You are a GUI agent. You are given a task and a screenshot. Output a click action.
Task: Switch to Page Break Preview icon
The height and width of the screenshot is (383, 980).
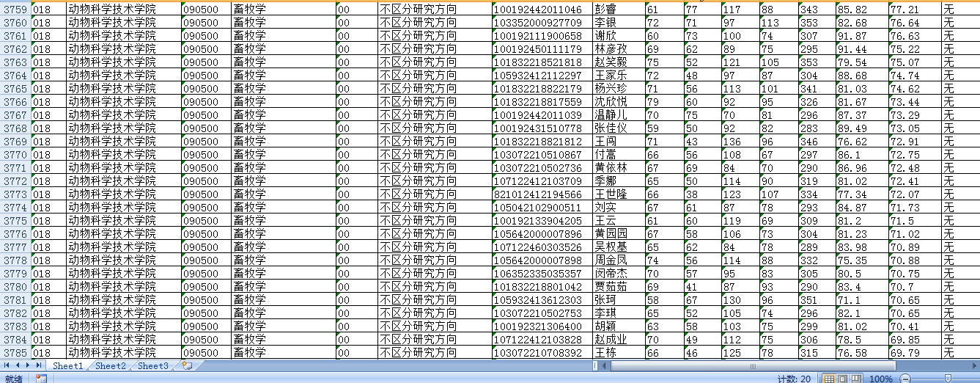pyautogui.click(x=855, y=379)
